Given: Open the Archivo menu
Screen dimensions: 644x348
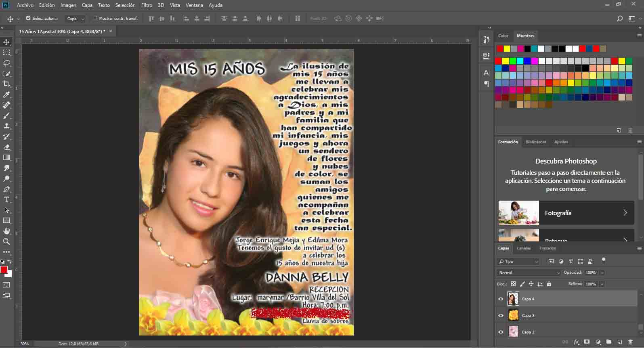Looking at the screenshot, I should coord(25,5).
